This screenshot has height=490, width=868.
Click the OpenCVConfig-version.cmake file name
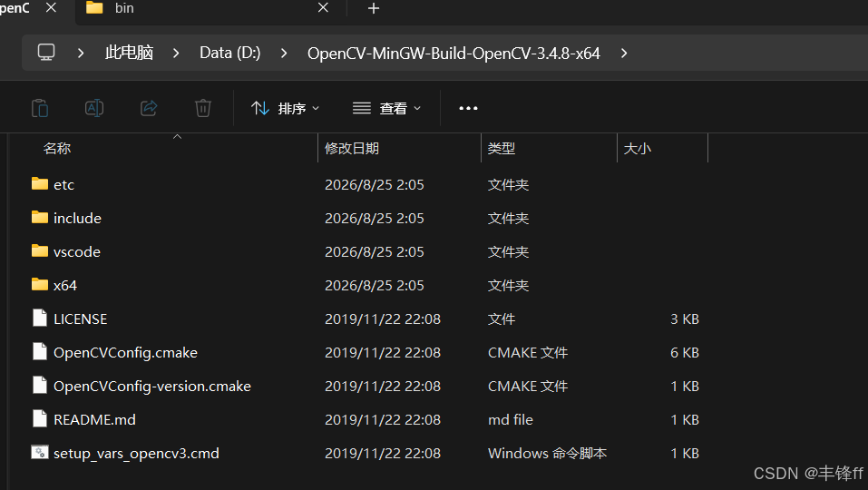pyautogui.click(x=152, y=387)
